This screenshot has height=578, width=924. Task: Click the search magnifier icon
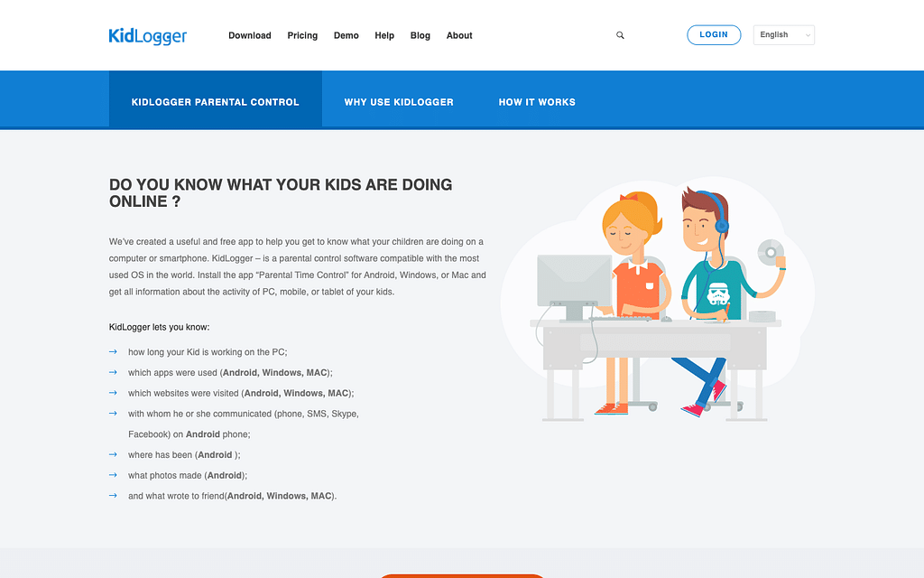(x=620, y=35)
